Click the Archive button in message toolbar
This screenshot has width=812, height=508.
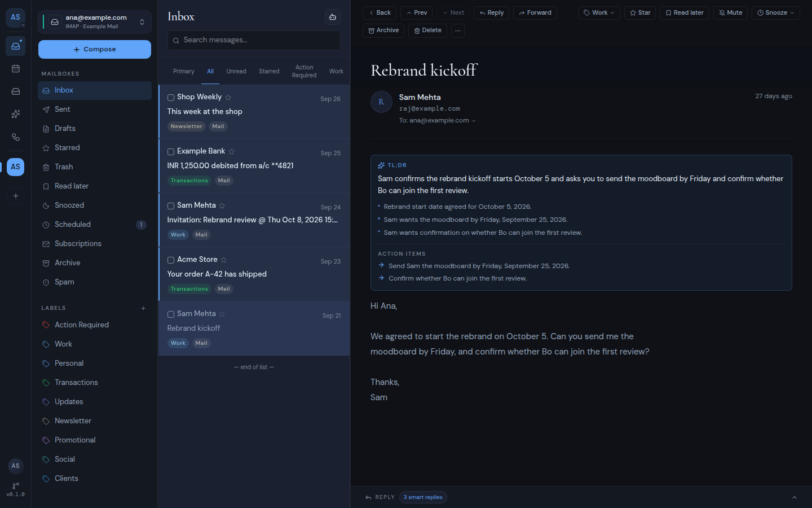pos(383,30)
